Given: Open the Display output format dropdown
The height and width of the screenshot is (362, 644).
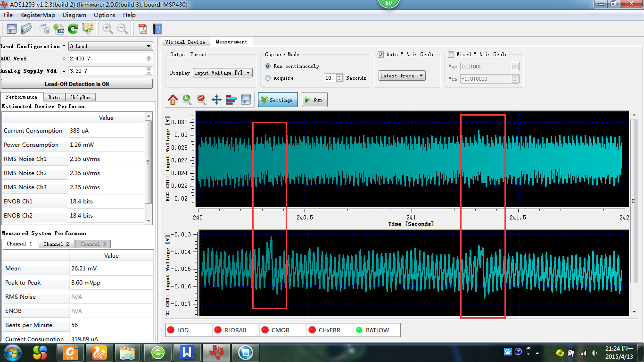Looking at the screenshot, I should coord(223,73).
